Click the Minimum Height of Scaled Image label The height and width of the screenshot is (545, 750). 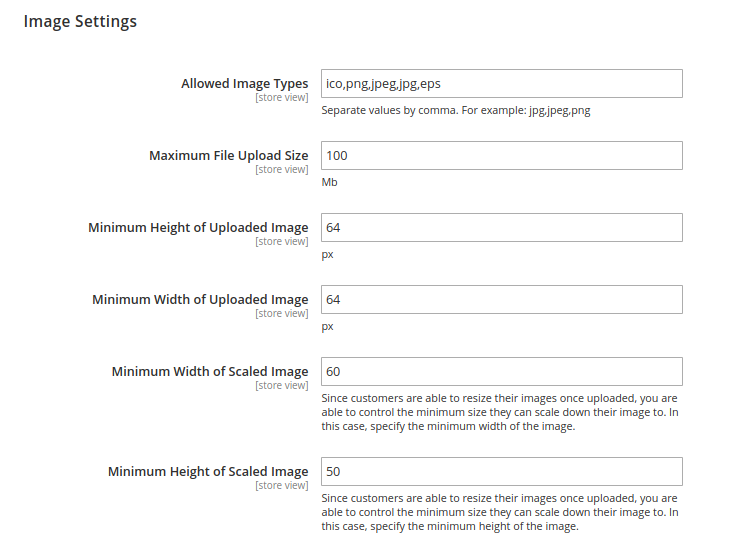point(208,472)
